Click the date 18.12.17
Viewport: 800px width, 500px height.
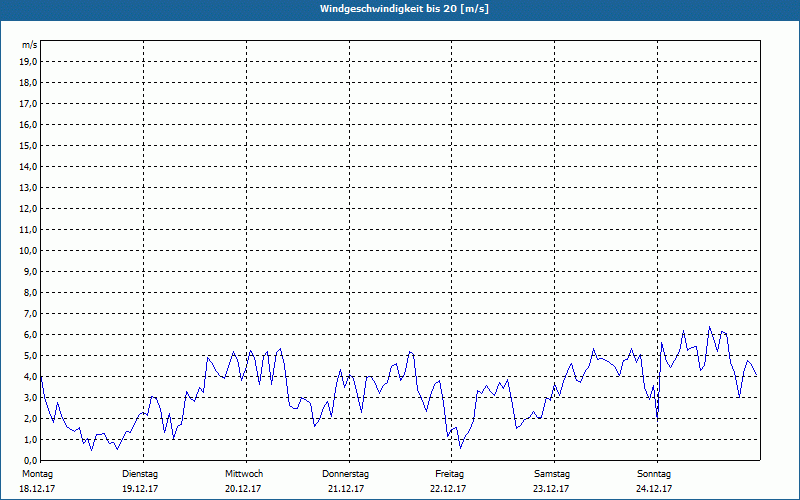coord(37,489)
